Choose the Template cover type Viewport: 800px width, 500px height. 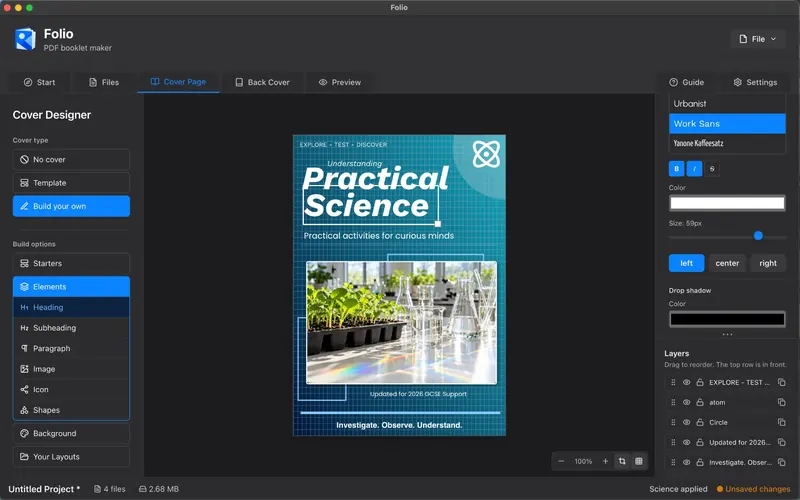[71, 183]
